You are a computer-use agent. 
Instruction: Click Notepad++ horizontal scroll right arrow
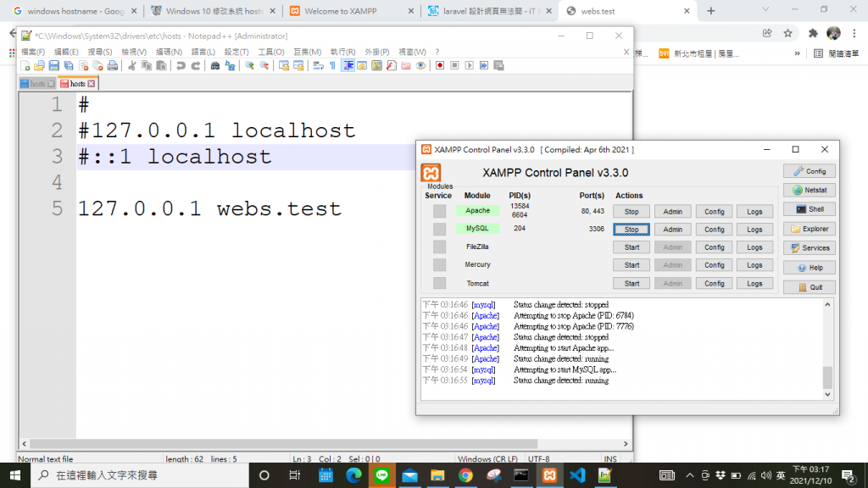point(626,444)
